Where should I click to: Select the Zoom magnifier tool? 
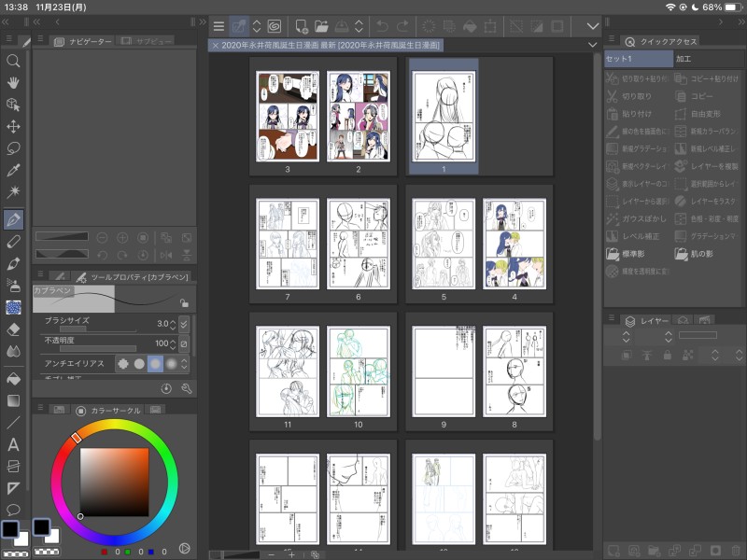(x=13, y=61)
